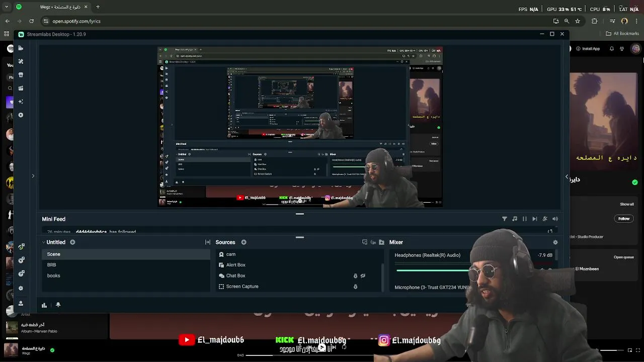The height and width of the screenshot is (362, 644).
Task: Open the Mini Feed filter funnel icon
Action: [505, 219]
